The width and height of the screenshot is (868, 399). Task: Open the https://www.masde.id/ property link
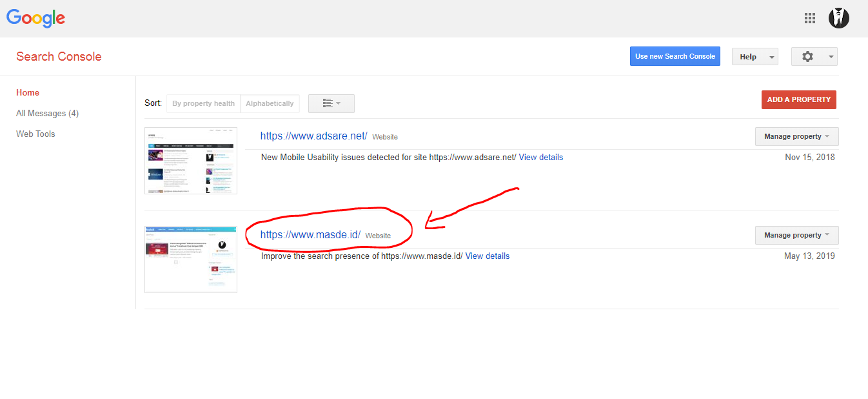[x=310, y=235]
